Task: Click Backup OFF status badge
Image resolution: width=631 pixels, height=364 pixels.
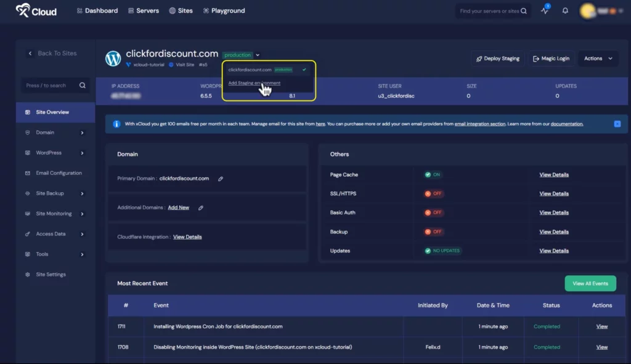Action: click(x=433, y=232)
